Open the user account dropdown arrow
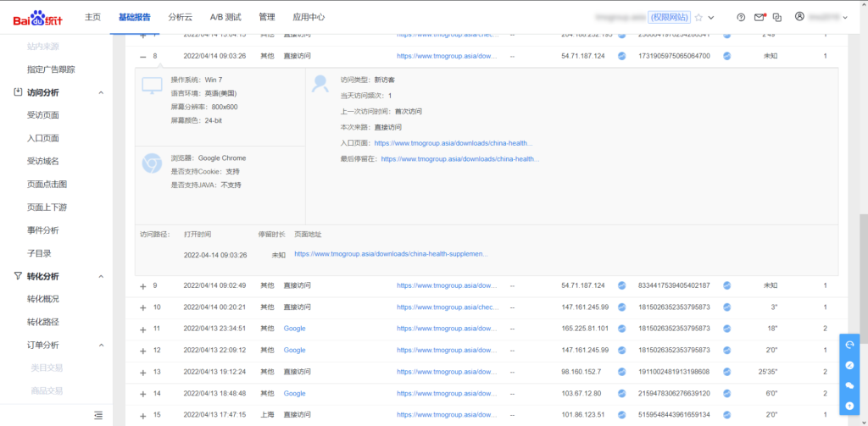868x426 pixels. [x=845, y=18]
